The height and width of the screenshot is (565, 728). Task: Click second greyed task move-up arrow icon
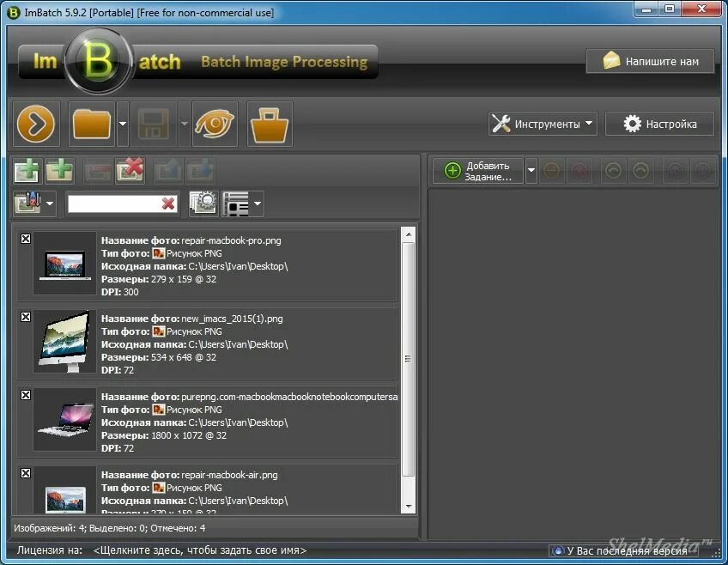[640, 171]
